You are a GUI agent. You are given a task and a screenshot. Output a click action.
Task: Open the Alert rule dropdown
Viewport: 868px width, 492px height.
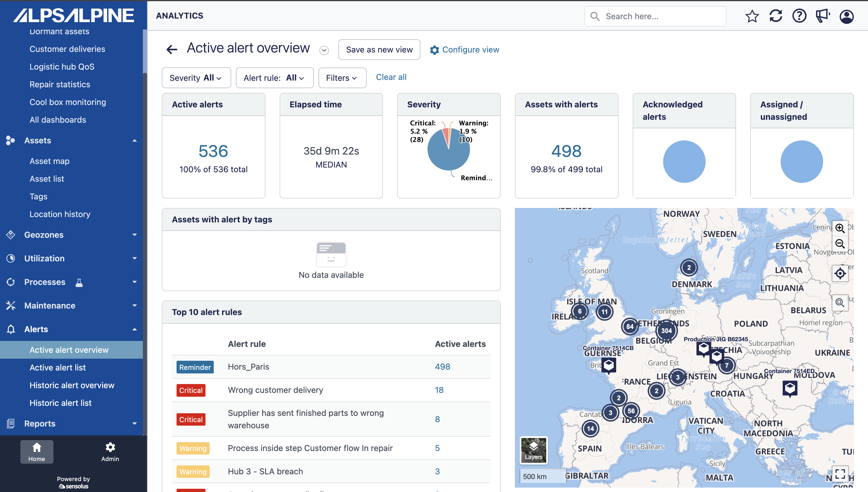(274, 78)
